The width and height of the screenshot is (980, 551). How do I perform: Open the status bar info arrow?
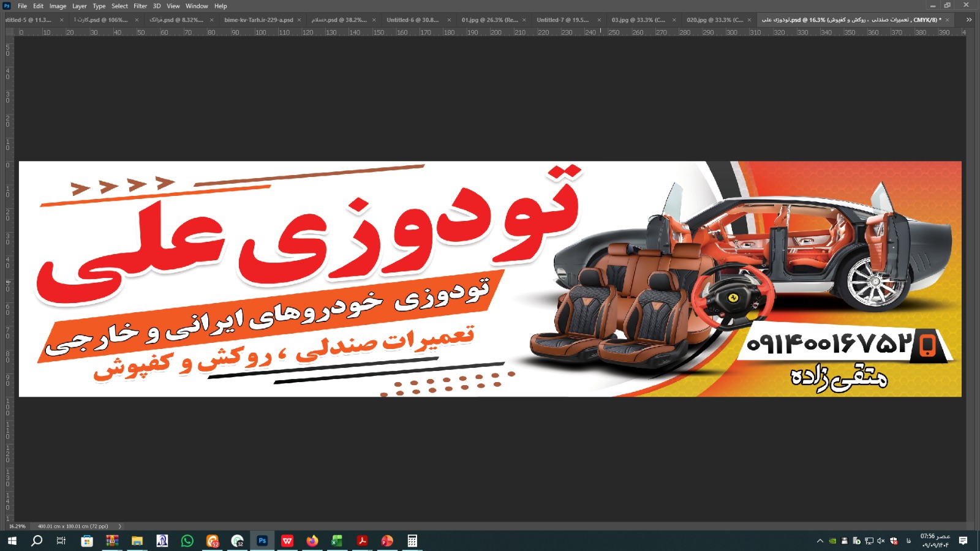tap(120, 526)
